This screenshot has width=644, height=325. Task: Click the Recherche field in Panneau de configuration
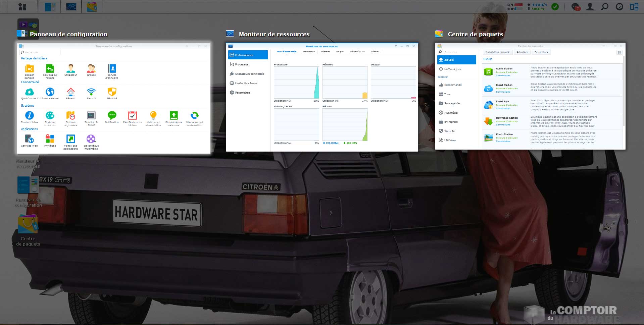(x=40, y=52)
